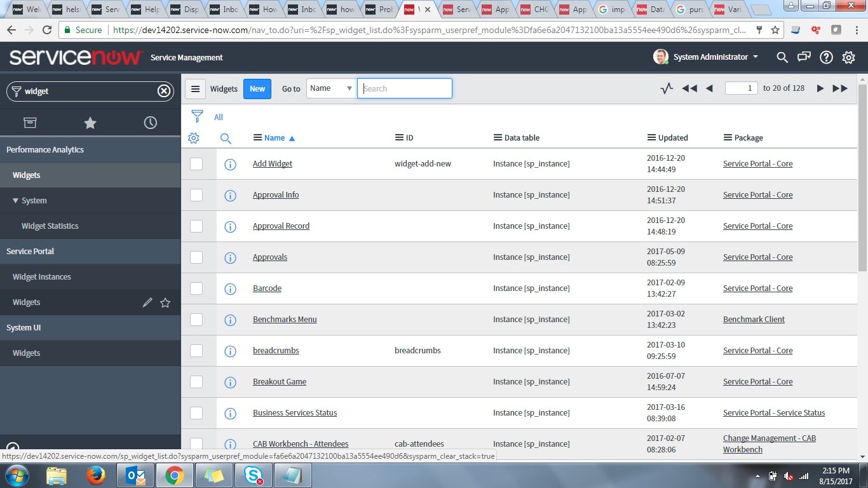Collapse Performance Analytics application header
The height and width of the screenshot is (488, 868).
90,150
